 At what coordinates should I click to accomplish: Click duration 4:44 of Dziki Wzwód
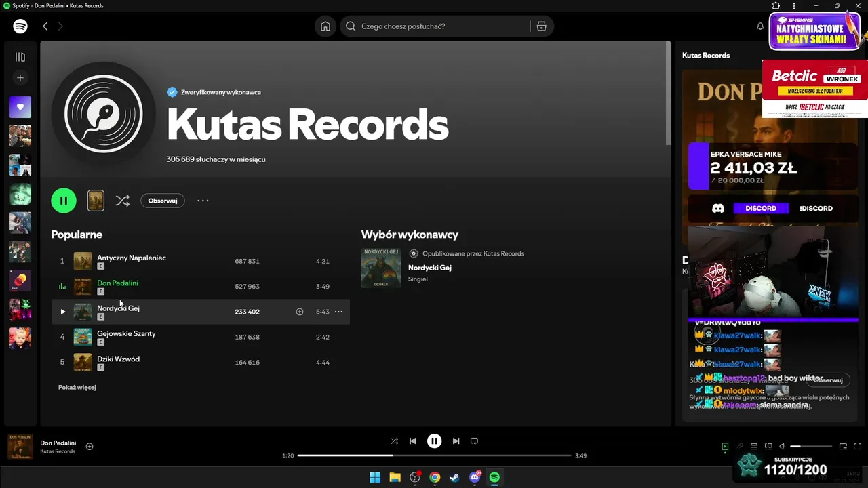tap(323, 363)
